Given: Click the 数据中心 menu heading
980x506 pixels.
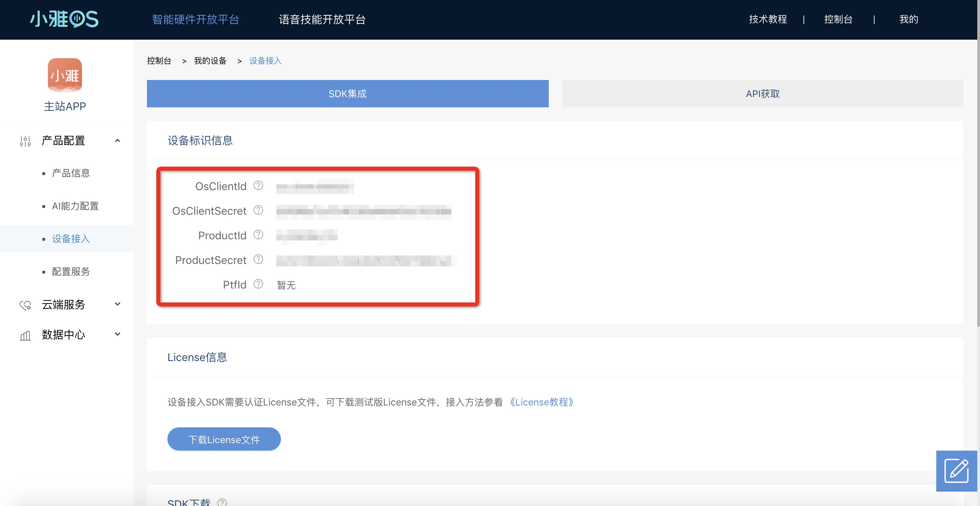Looking at the screenshot, I should pos(63,335).
